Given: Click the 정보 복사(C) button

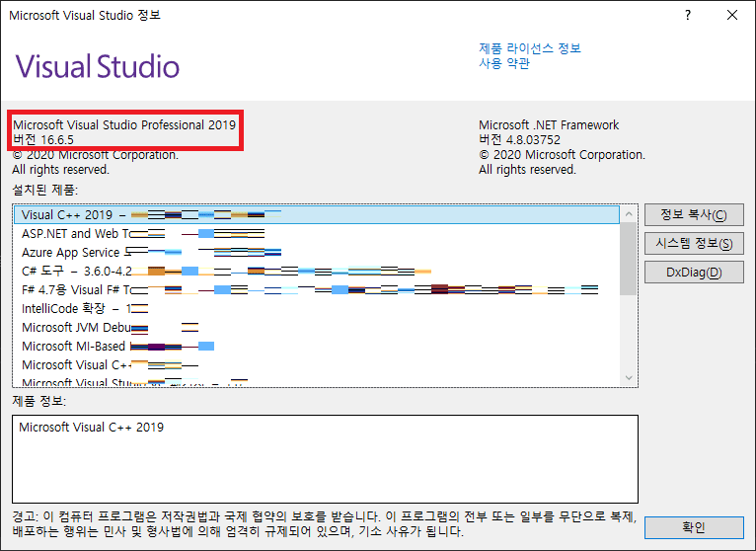Looking at the screenshot, I should pyautogui.click(x=694, y=214).
